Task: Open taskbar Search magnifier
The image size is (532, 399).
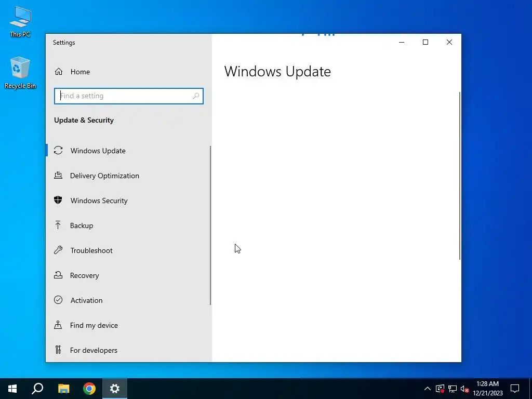Action: point(37,389)
